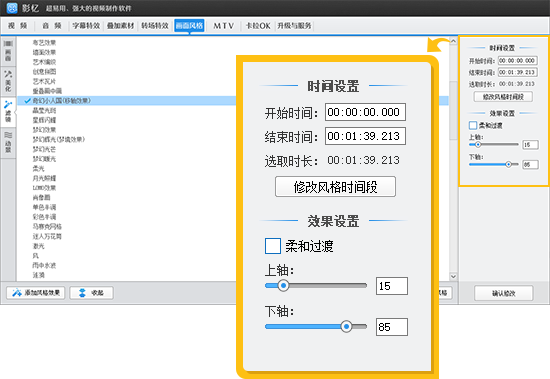The height and width of the screenshot is (379, 550).
Task: Select the 创意拼图 style
Action: (44, 72)
